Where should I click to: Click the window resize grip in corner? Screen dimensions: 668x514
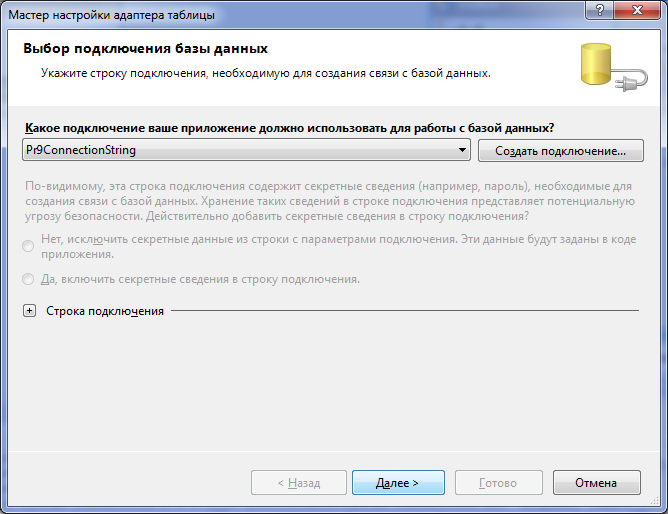pos(654,501)
